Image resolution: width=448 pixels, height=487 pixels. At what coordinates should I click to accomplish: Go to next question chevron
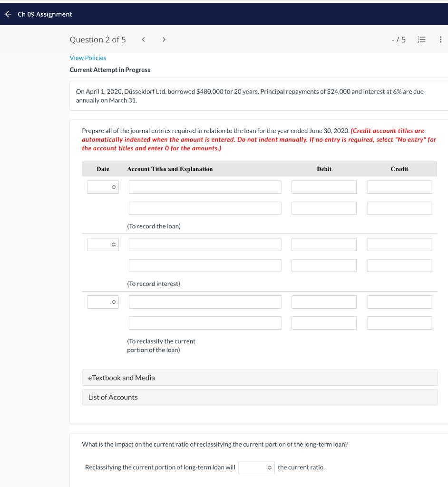(164, 39)
